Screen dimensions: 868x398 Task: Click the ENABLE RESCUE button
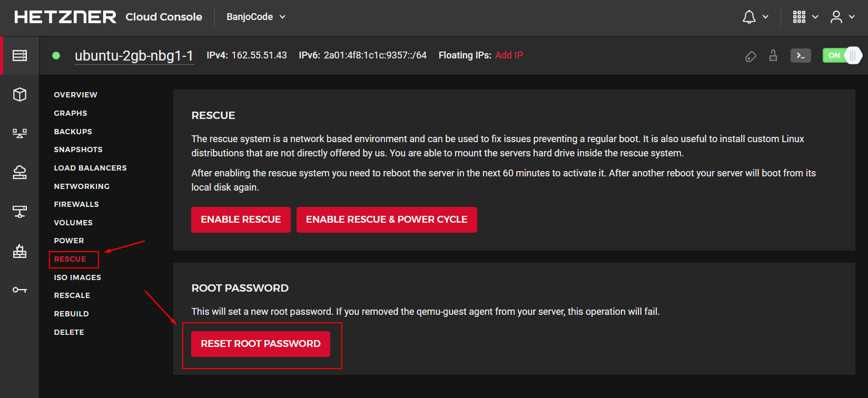[x=241, y=220]
